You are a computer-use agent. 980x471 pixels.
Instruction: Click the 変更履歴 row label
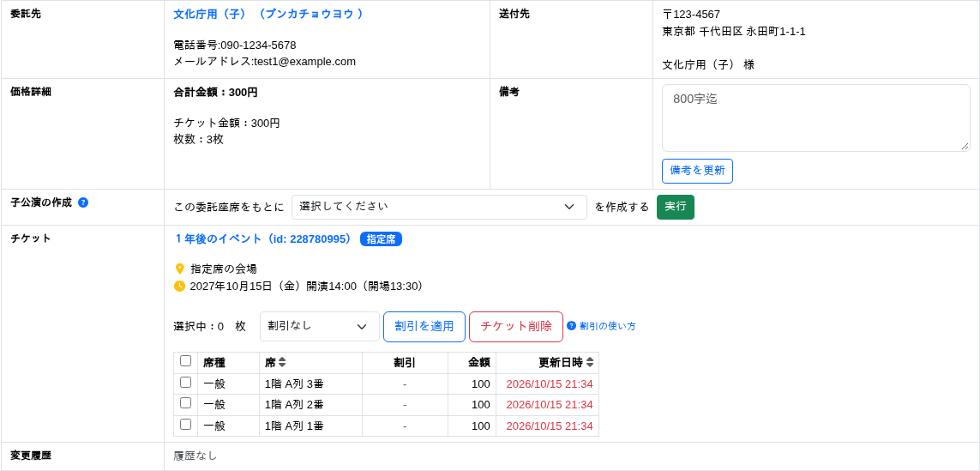tap(31, 456)
